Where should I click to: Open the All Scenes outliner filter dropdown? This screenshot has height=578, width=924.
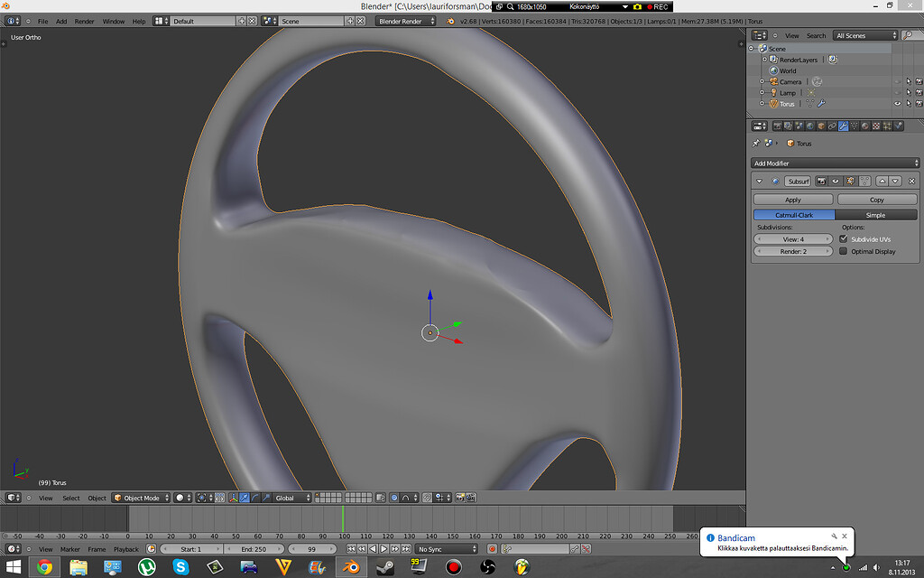point(865,35)
